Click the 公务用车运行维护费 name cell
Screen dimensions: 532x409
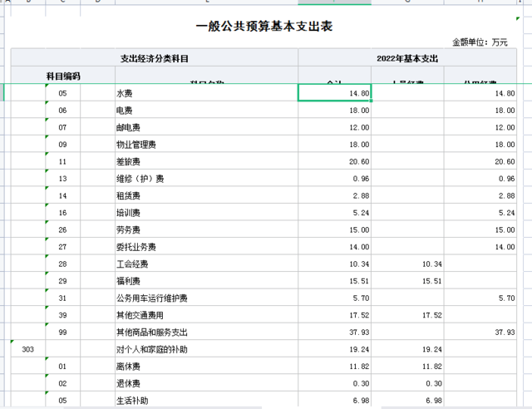(x=205, y=298)
